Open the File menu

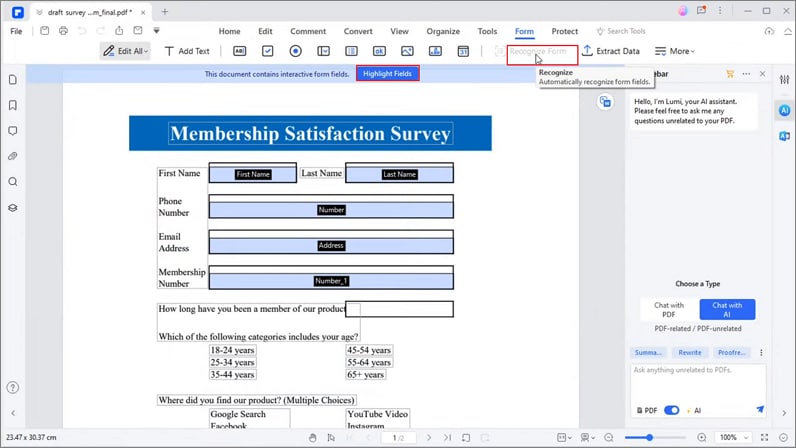(x=16, y=31)
